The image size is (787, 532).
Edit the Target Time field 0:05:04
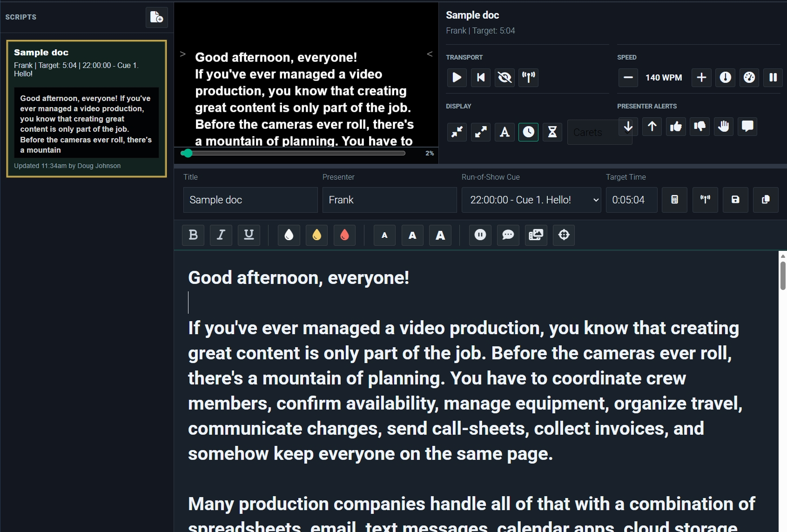[632, 200]
